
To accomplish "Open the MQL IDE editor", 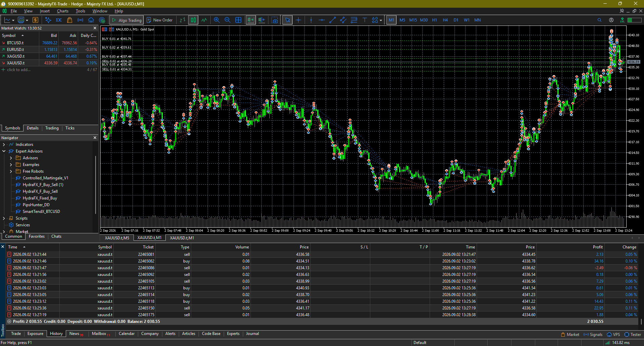I will coord(59,20).
